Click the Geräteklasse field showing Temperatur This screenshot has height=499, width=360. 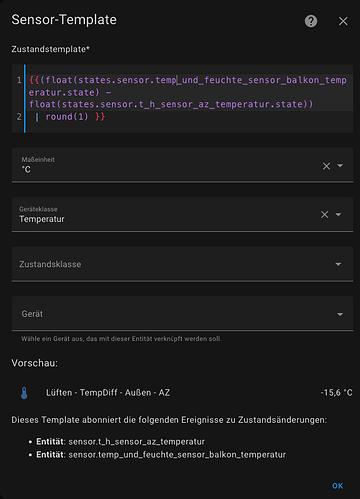[x=182, y=214]
